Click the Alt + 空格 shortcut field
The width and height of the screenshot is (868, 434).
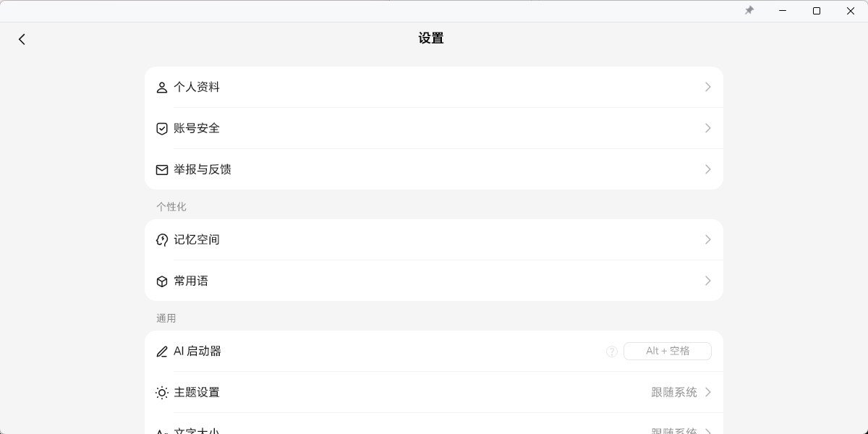[667, 352]
